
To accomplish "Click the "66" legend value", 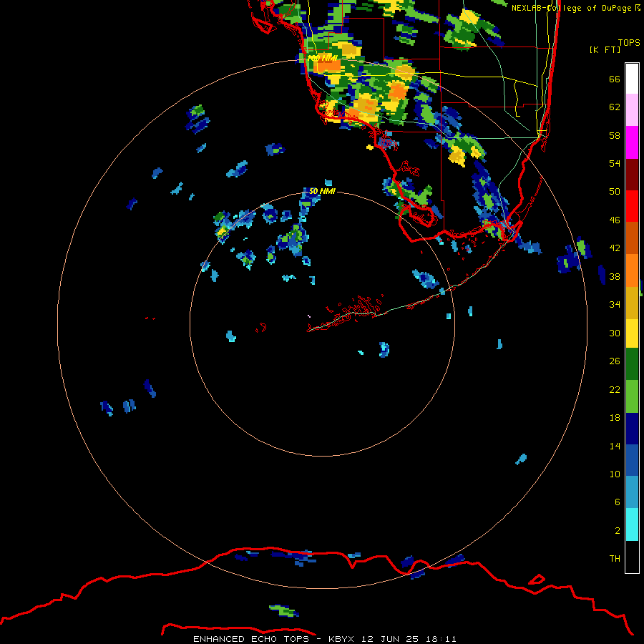I will tap(615, 79).
